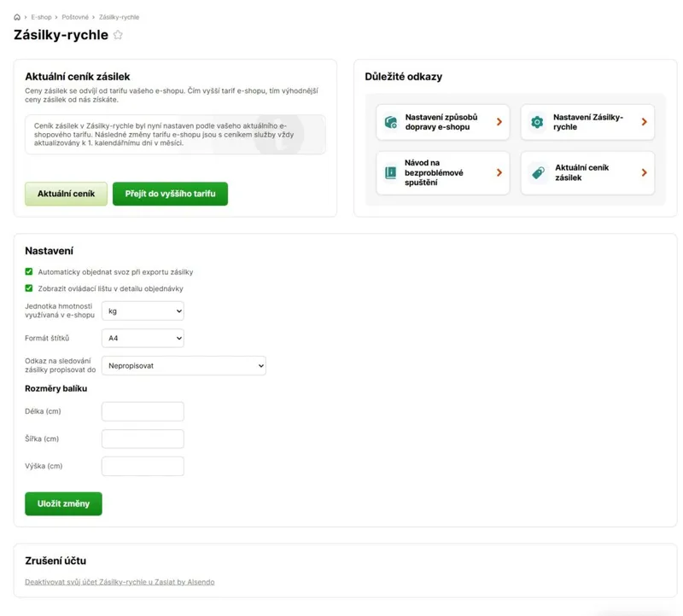Click Přejít do vyššího tarifu button
This screenshot has height=616, width=683.
(x=170, y=194)
